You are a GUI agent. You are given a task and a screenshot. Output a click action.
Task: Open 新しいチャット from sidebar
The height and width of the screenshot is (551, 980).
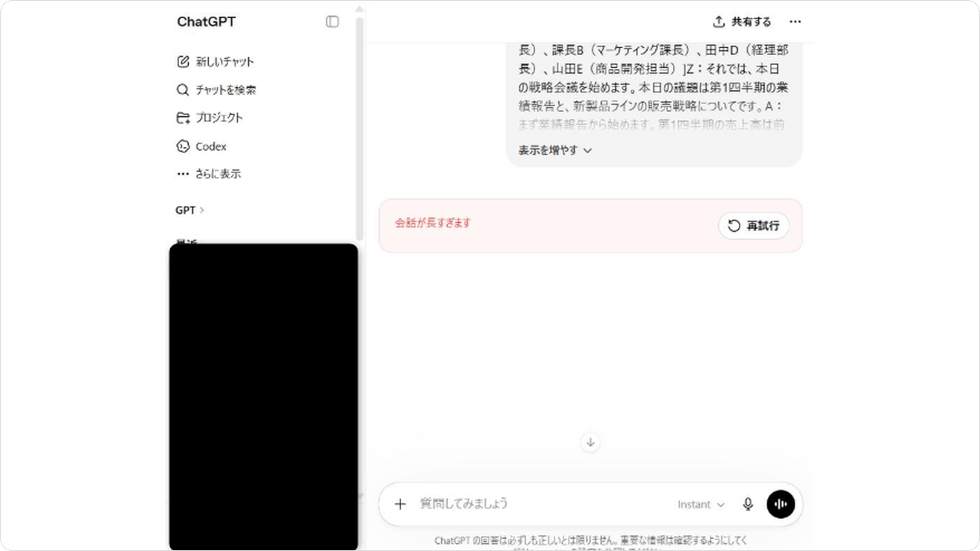(224, 61)
